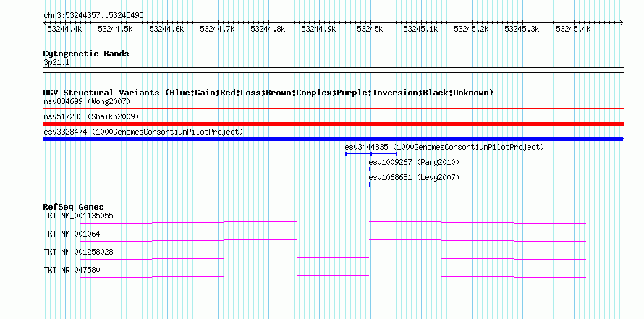The height and width of the screenshot is (319, 644).
Task: Click the nsv517233 (Shaikh2009) variant label
Action: [x=91, y=117]
